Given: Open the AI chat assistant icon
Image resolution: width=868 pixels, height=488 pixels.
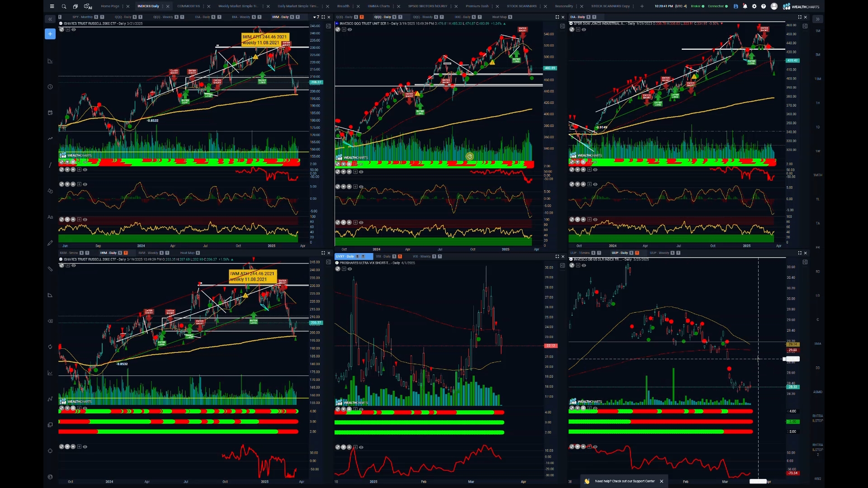Looking at the screenshot, I should [x=88, y=6].
